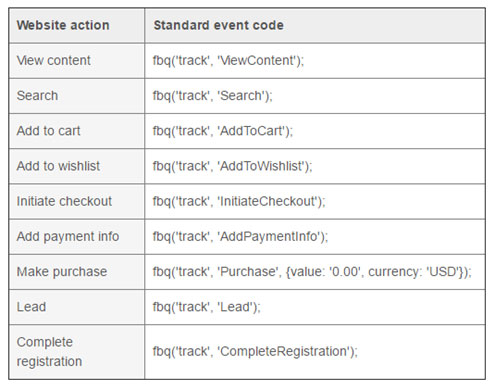Image resolution: width=495 pixels, height=390 pixels.
Task: Click the Purchase event code with USD currency
Action: click(312, 272)
